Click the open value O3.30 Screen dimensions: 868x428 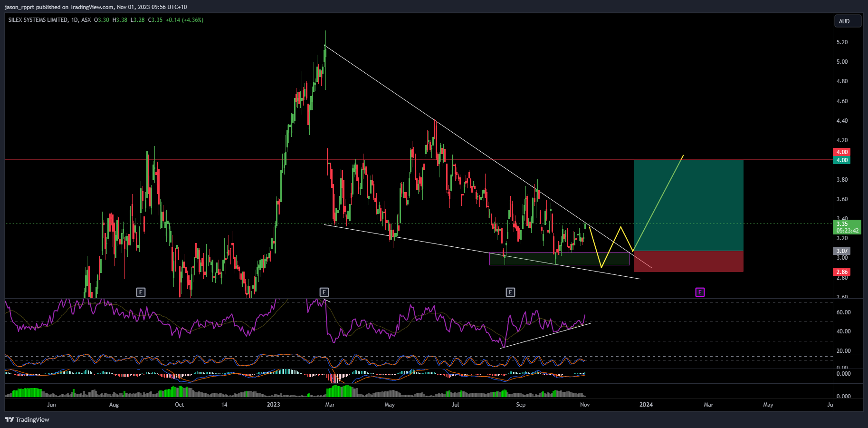click(x=102, y=20)
